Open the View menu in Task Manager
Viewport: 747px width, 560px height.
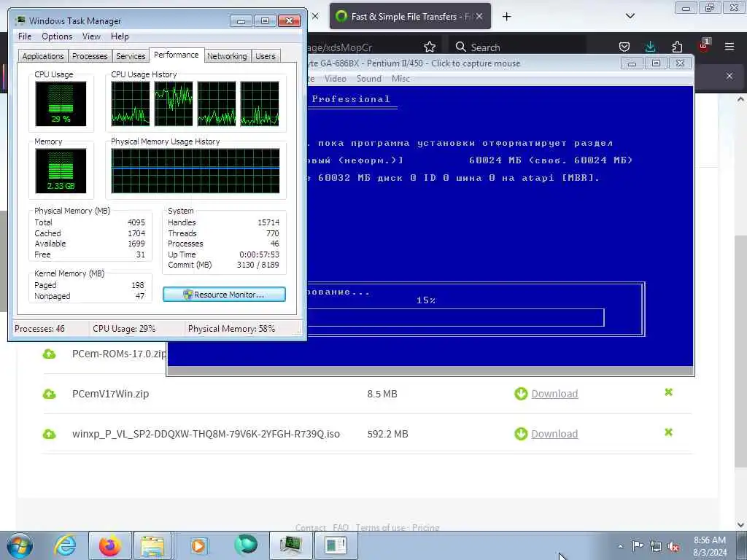pos(91,36)
